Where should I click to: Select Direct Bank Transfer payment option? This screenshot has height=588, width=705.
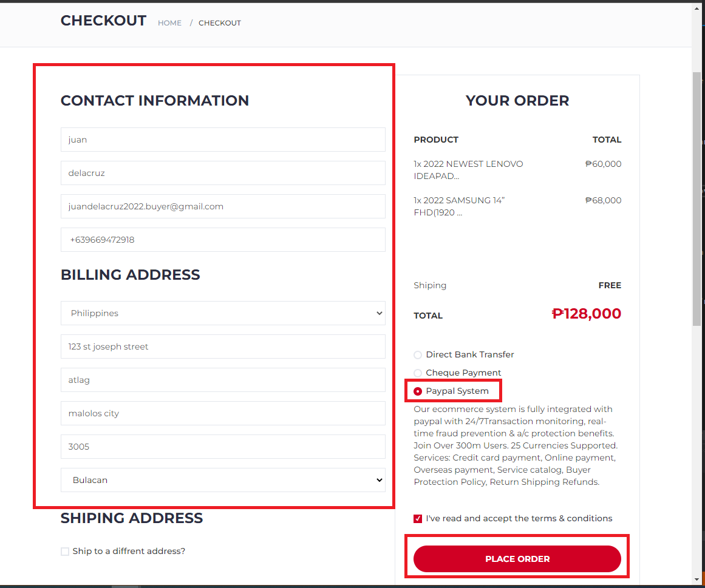coord(418,355)
